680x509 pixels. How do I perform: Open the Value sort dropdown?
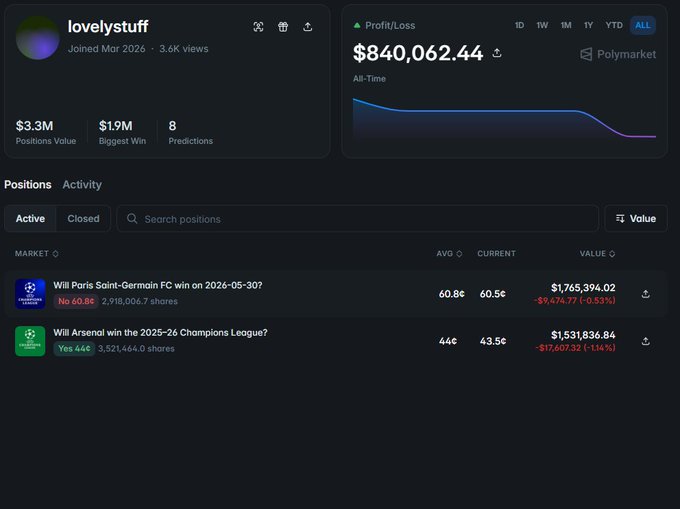636,219
